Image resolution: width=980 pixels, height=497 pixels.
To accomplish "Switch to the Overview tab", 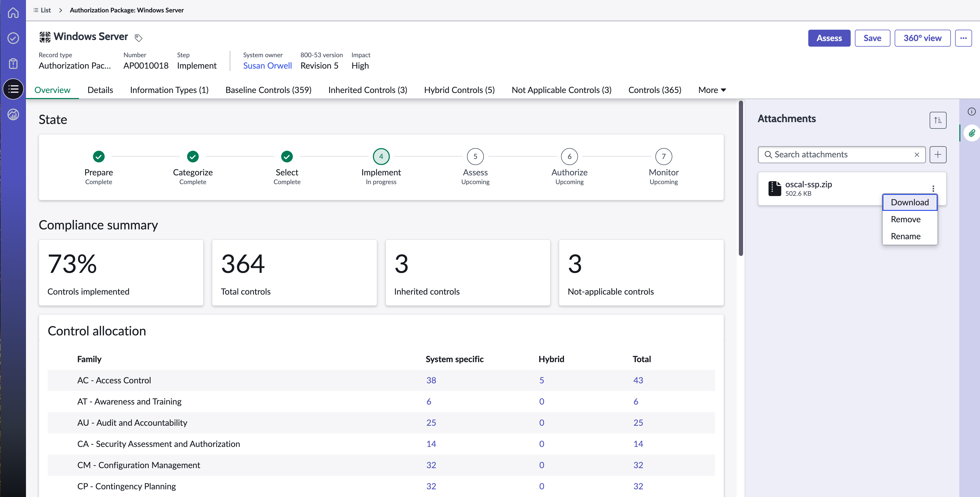I will [x=52, y=90].
